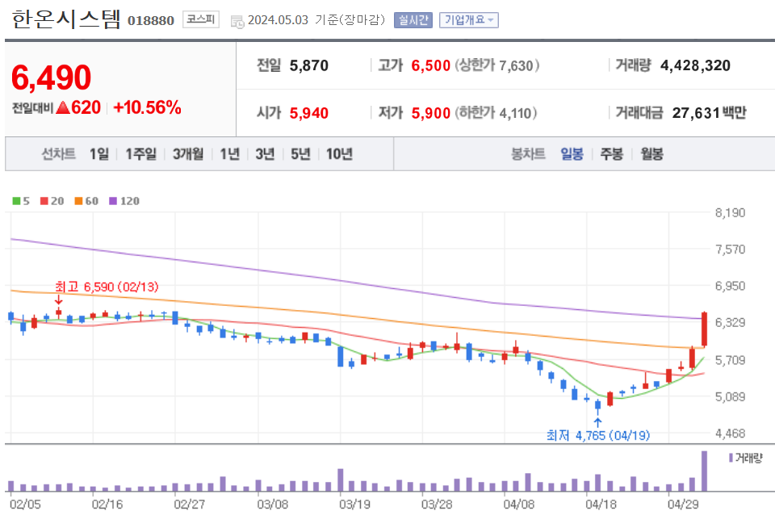Click the +10.56% change value

coord(147,107)
